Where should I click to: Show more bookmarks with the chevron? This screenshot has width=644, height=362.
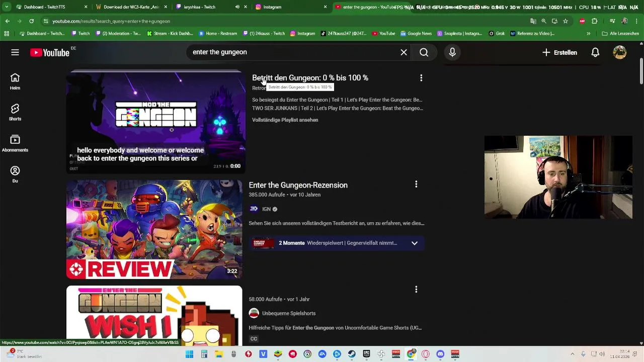coord(588,34)
